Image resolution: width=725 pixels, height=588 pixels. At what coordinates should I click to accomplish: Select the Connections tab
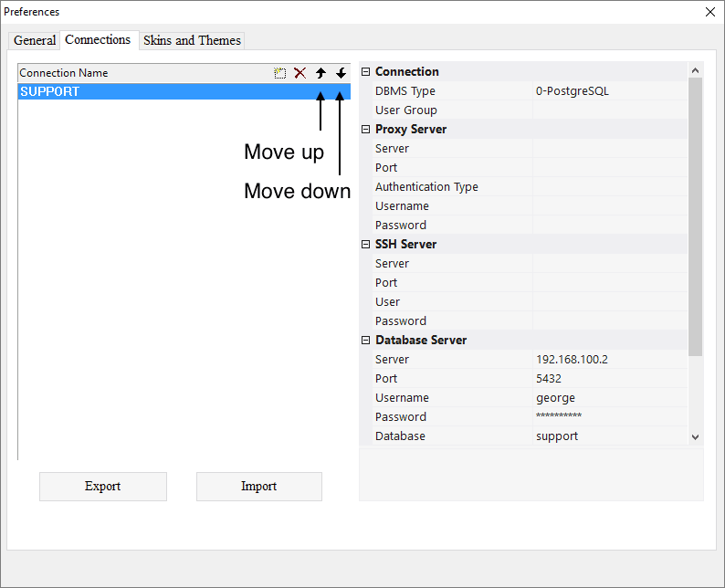pos(98,39)
